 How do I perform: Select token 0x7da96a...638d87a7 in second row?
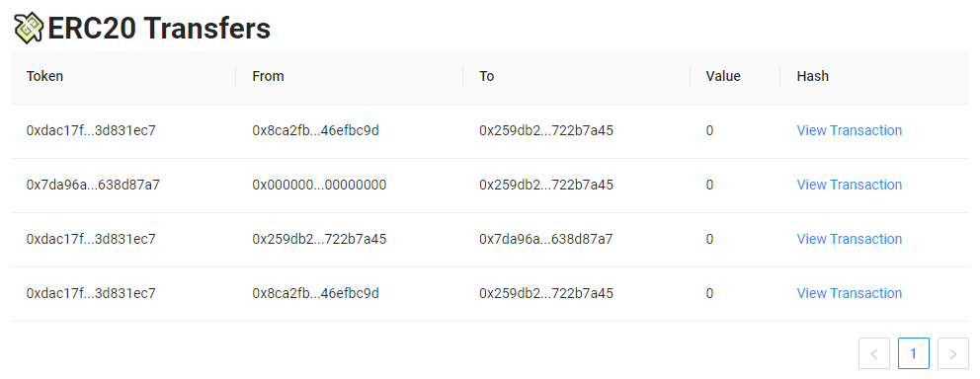93,185
